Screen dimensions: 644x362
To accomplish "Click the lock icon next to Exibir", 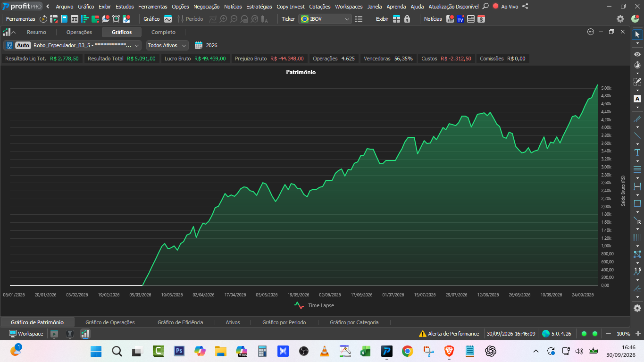I will [x=407, y=19].
